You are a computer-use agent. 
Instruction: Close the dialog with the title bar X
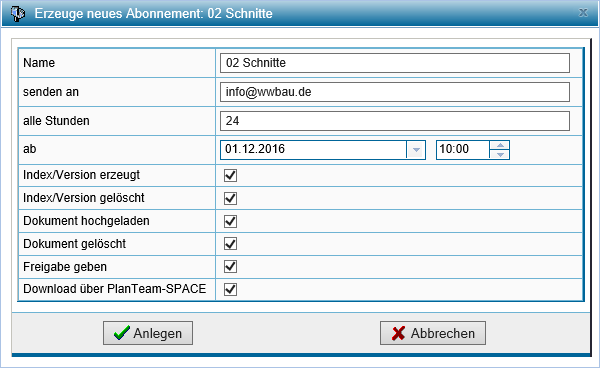[583, 13]
